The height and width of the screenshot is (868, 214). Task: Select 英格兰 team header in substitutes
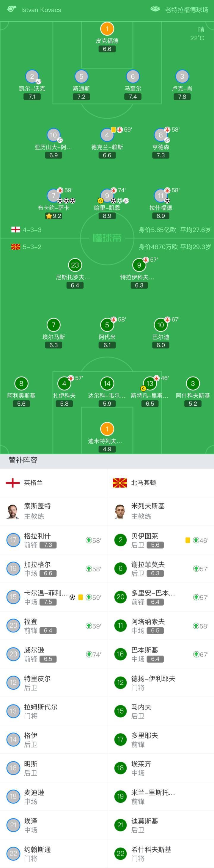[x=33, y=483]
